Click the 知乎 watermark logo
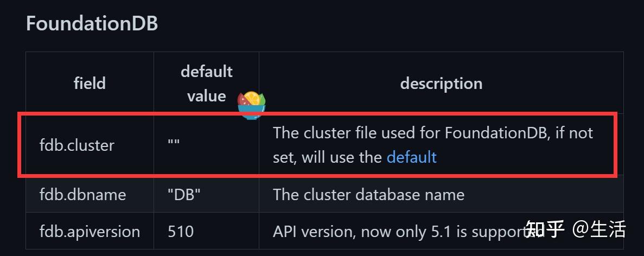 [545, 229]
